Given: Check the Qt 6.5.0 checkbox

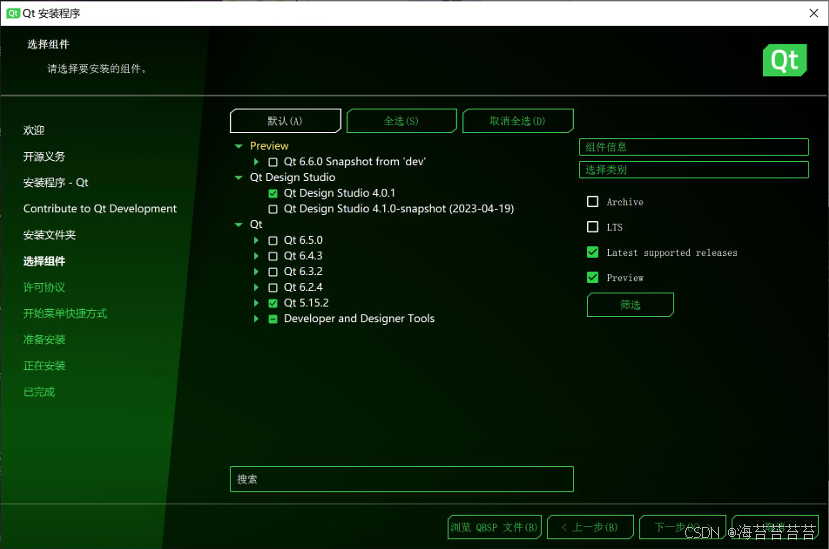Looking at the screenshot, I should [x=273, y=241].
